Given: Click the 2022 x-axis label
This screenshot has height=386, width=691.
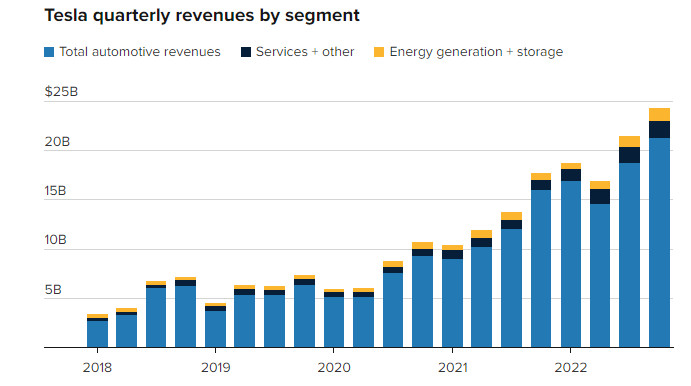Looking at the screenshot, I should 571,367.
